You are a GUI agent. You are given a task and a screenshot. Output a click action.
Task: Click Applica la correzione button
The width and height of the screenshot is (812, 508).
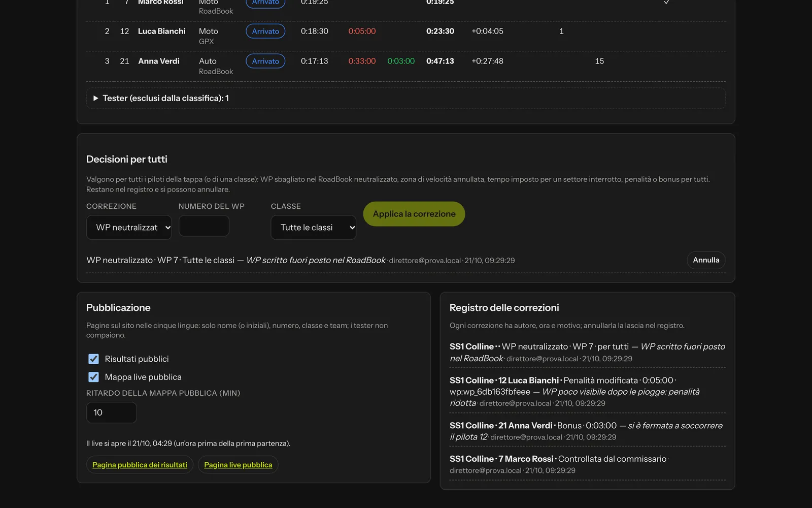(x=414, y=214)
